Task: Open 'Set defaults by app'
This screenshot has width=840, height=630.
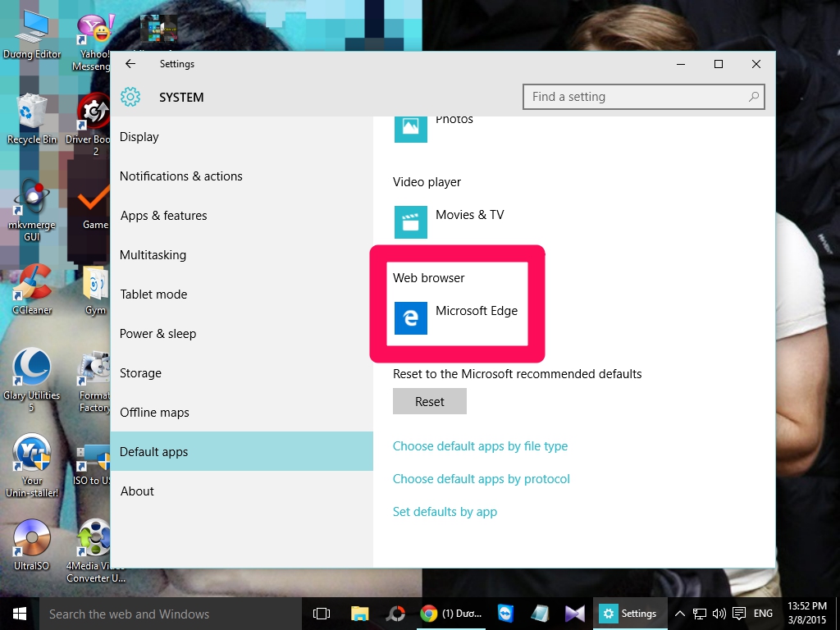Action: point(445,511)
